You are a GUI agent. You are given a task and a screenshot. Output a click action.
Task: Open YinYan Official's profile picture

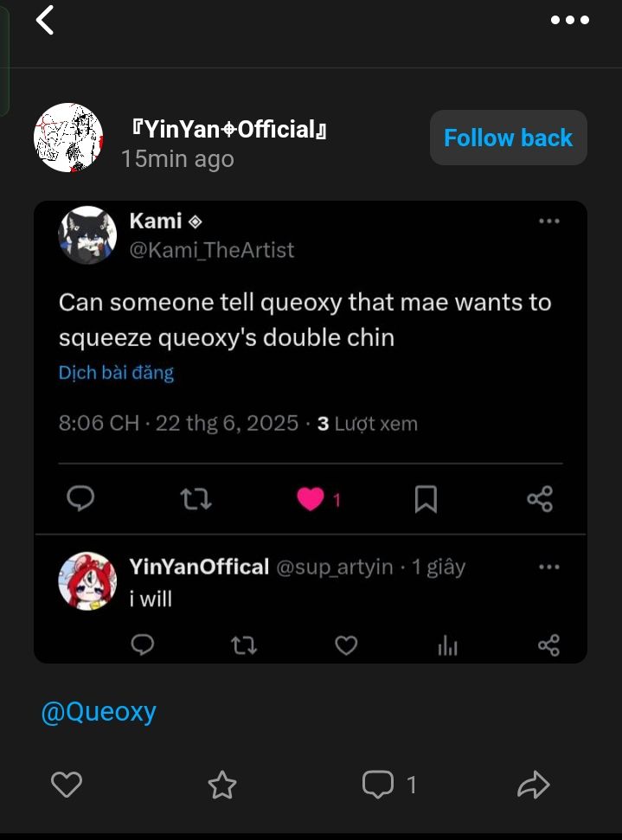click(68, 137)
